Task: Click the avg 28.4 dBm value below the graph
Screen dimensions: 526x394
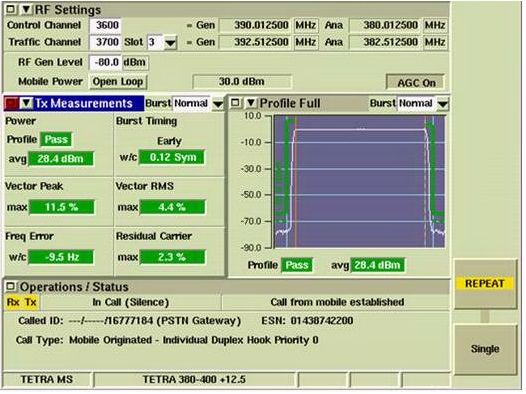Action: click(x=377, y=265)
